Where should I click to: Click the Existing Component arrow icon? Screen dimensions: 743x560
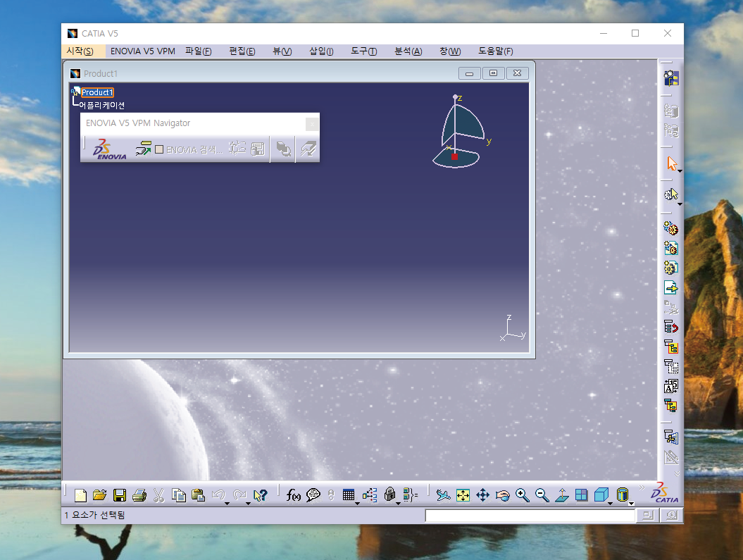[x=671, y=287]
